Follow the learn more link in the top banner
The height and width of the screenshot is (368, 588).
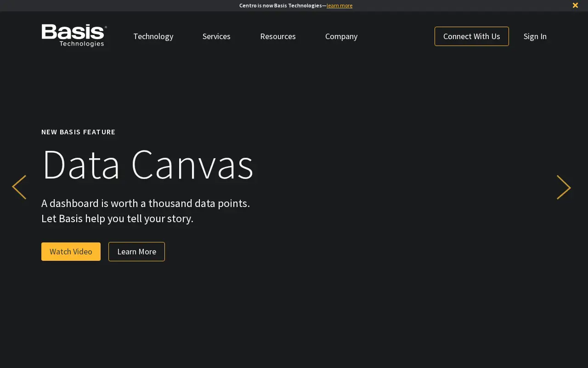tap(339, 6)
